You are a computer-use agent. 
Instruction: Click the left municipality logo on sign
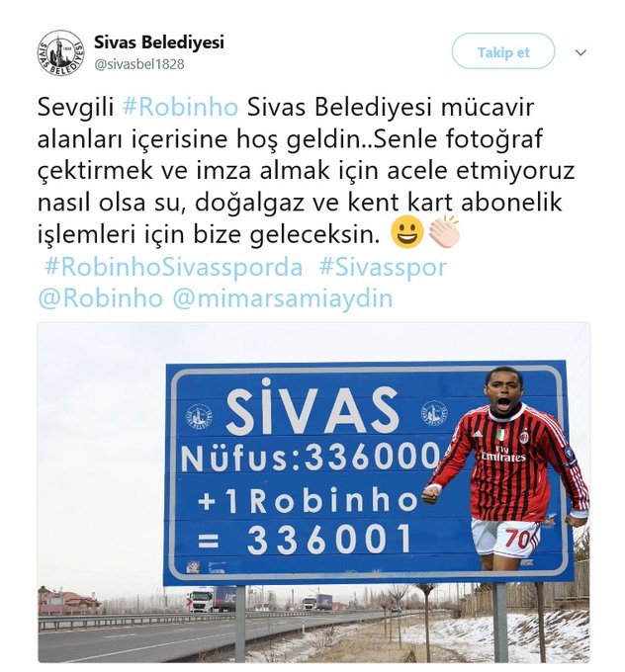pyautogui.click(x=199, y=416)
